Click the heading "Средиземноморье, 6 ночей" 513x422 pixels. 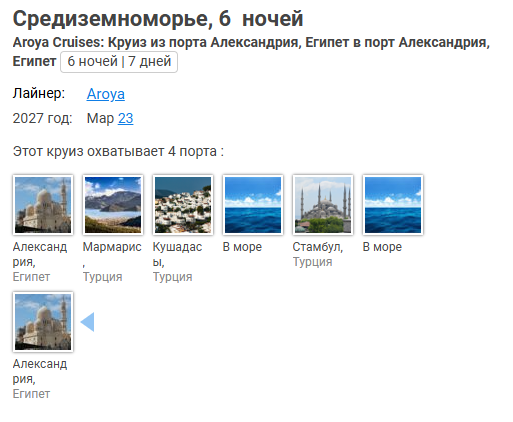click(x=158, y=19)
